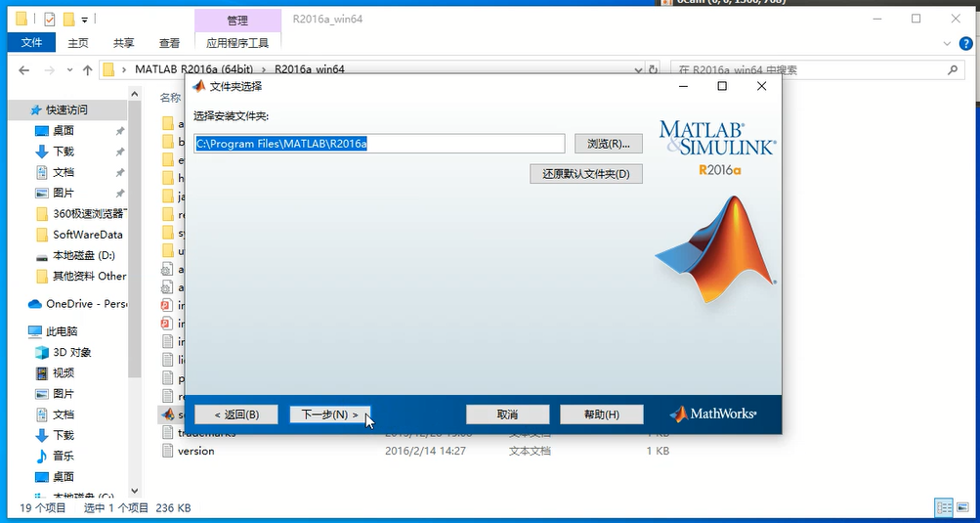Click the new folder icon in Explorer's quick access toolbar
The height and width of the screenshot is (523, 980).
68,20
